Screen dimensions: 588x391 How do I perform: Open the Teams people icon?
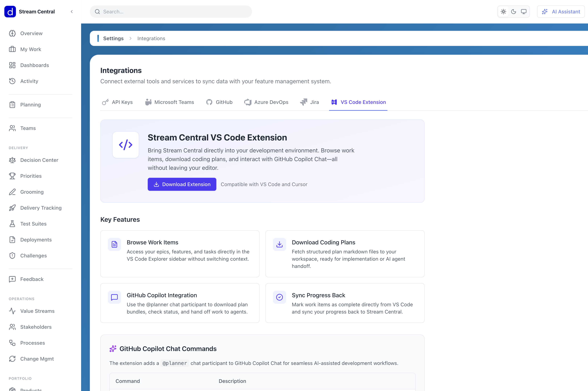[x=12, y=128]
